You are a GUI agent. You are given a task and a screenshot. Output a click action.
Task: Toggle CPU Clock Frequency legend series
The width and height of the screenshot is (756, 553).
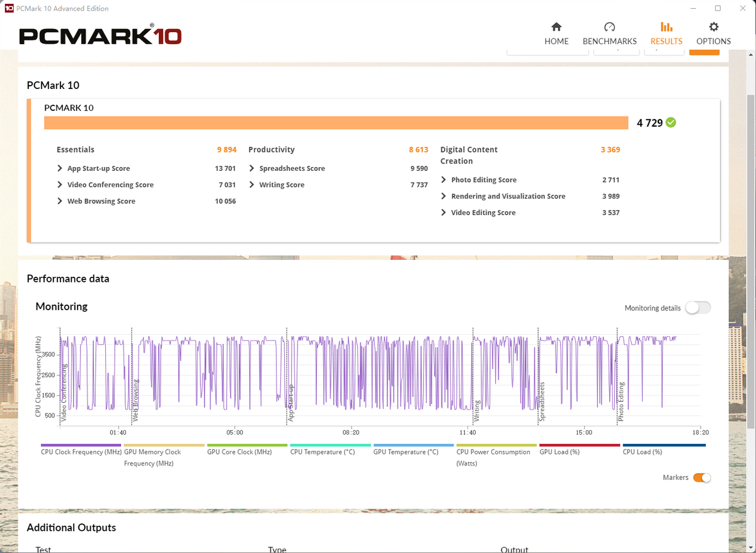pyautogui.click(x=81, y=450)
